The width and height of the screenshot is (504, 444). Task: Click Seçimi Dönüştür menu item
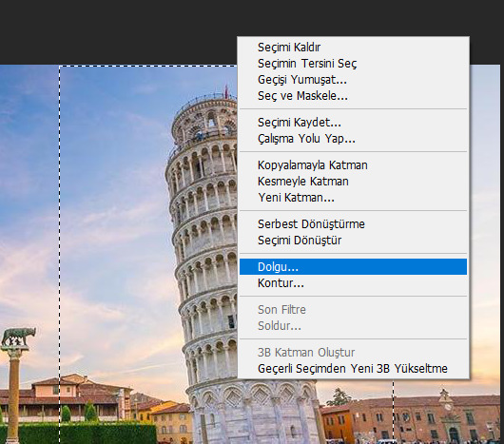pyautogui.click(x=353, y=241)
